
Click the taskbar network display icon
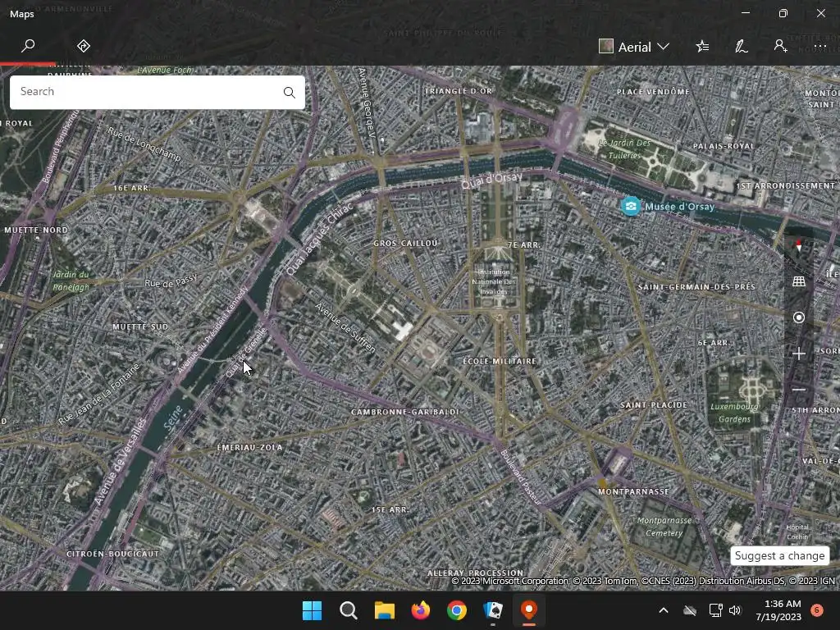715,610
